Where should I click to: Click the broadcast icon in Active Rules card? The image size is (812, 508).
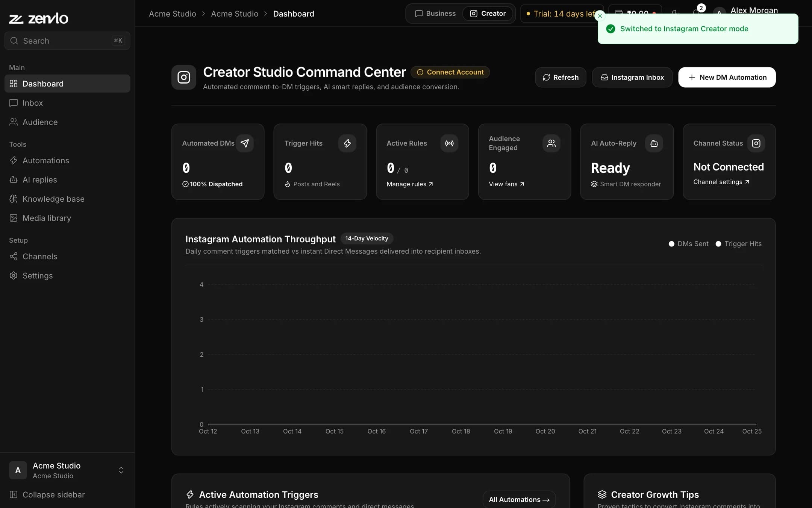click(x=449, y=143)
